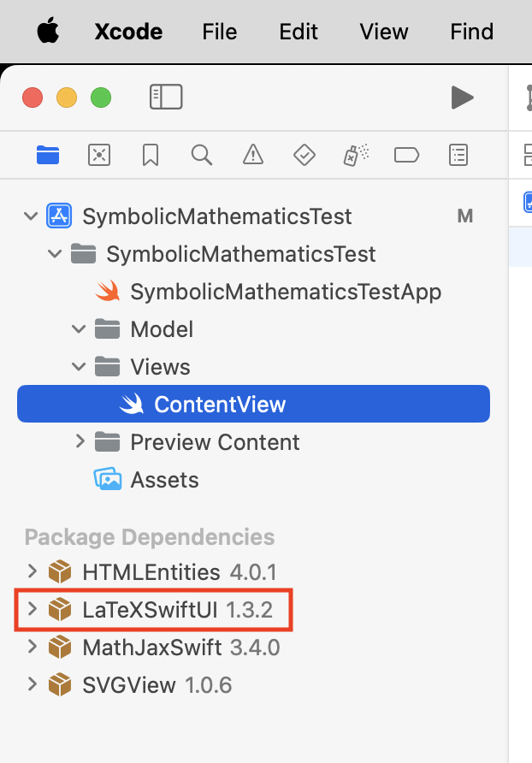532x763 pixels.
Task: Show the Breakpoint navigator
Action: [407, 155]
